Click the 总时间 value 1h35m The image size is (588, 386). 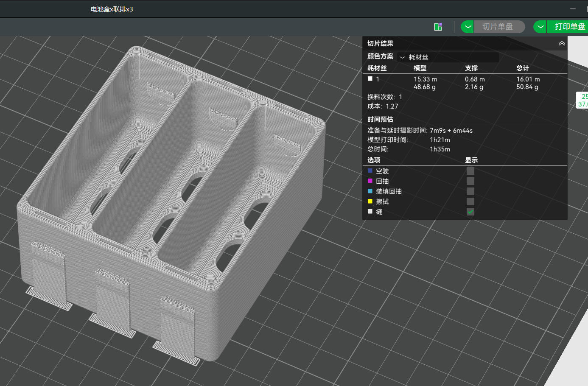(440, 149)
